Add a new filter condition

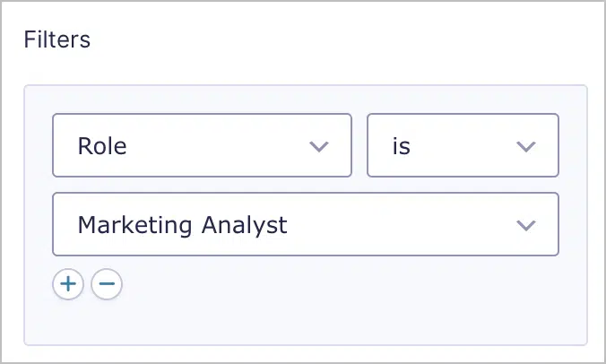pos(67,284)
